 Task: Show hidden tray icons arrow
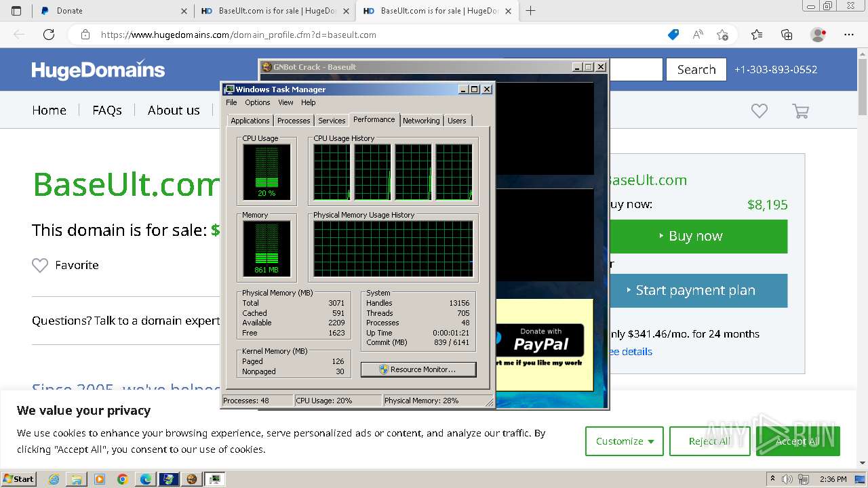(772, 479)
